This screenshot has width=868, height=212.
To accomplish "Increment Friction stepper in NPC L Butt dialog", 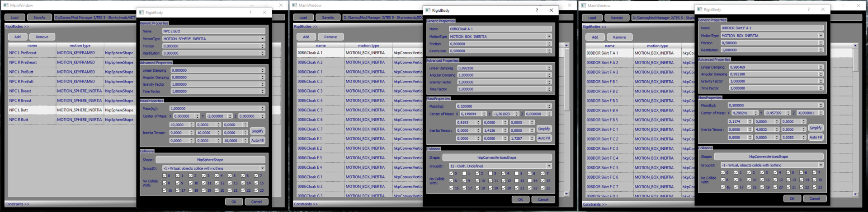I will coord(263,45).
